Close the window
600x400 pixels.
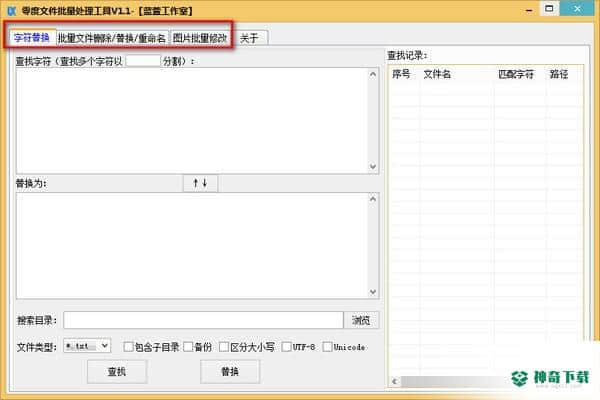[577, 8]
